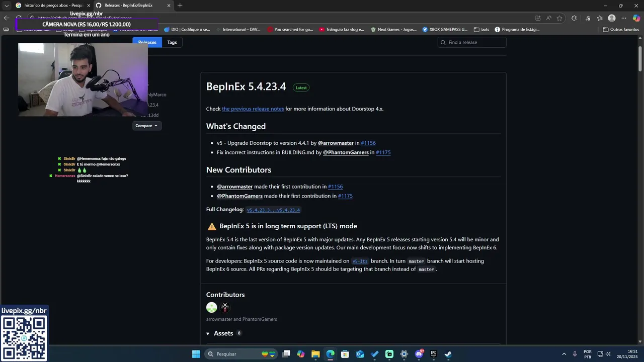Launch Epic Games from the taskbar
The image size is (644, 362).
point(433,354)
